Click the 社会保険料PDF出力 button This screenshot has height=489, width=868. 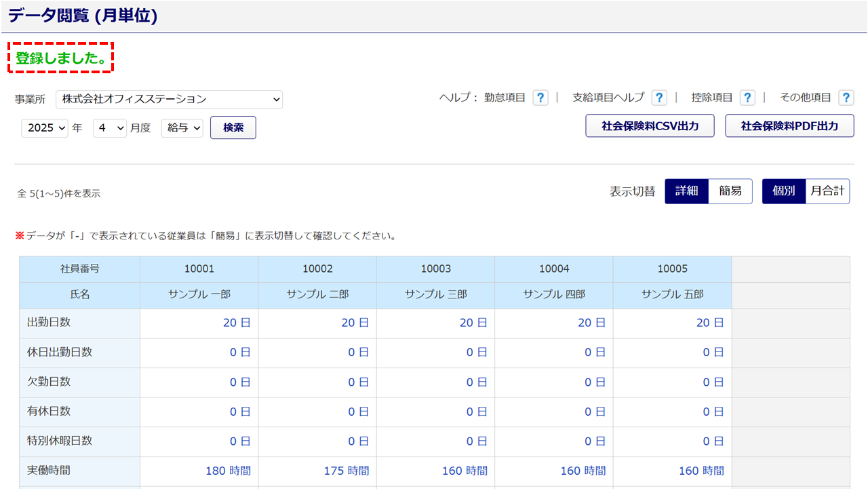(789, 126)
